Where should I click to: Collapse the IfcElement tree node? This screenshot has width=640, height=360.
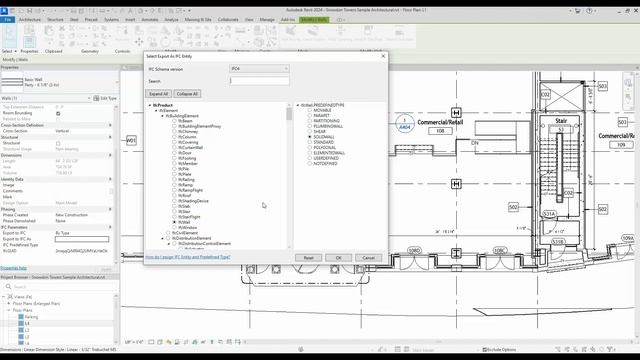click(156, 111)
